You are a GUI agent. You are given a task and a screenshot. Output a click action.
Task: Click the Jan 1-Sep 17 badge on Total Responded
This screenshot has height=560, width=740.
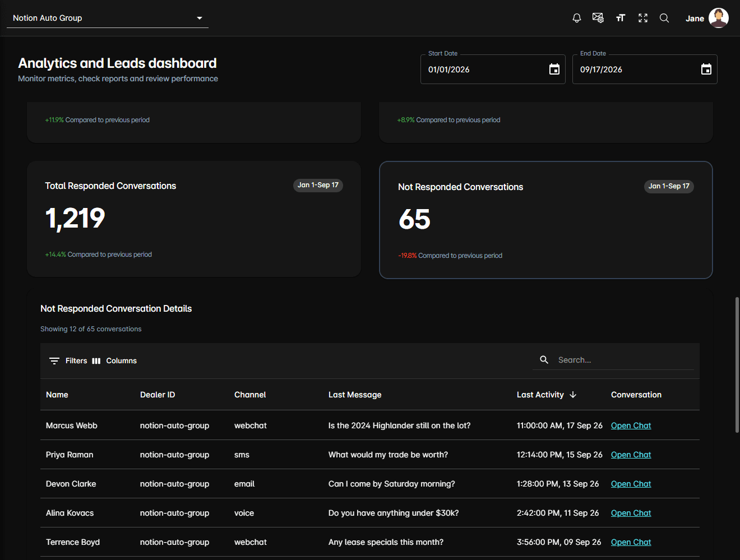click(x=318, y=185)
